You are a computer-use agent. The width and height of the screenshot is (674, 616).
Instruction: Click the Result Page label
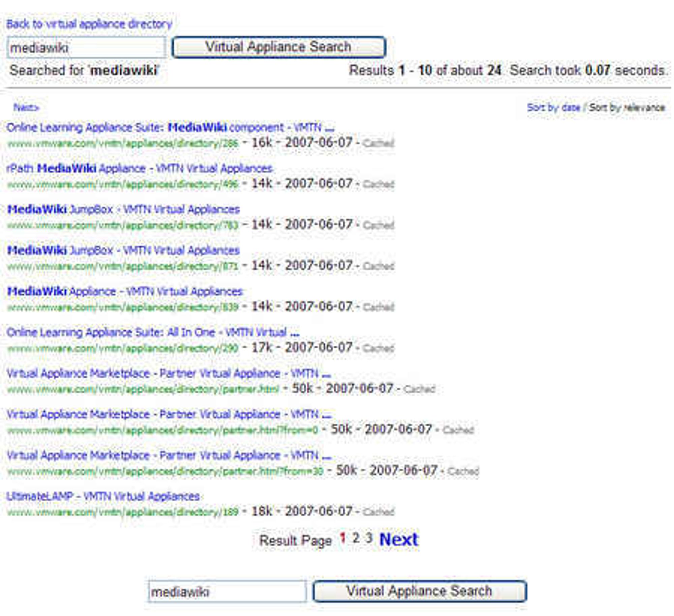tap(296, 540)
